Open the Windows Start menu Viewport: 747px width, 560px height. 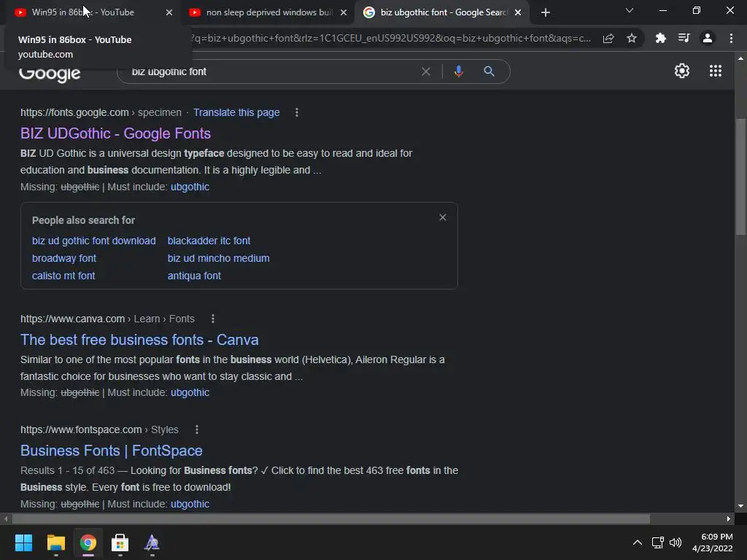[x=23, y=542]
